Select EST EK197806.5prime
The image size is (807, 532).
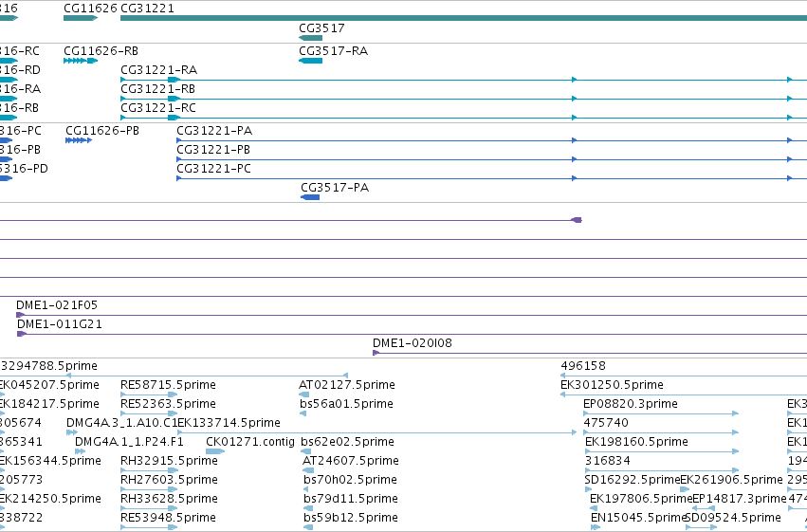pos(641,499)
